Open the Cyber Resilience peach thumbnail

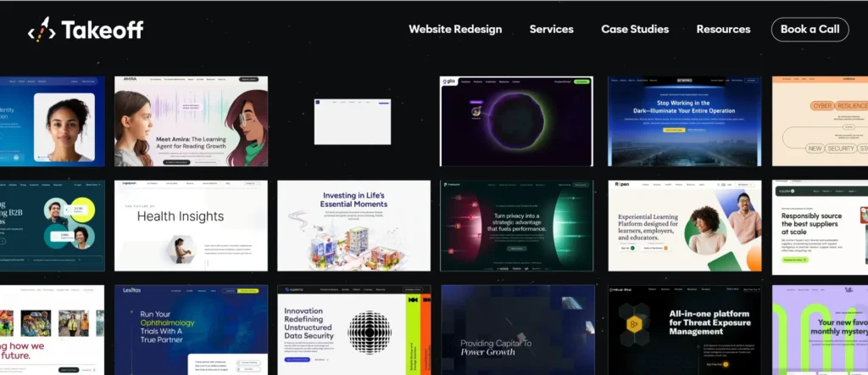click(x=820, y=121)
